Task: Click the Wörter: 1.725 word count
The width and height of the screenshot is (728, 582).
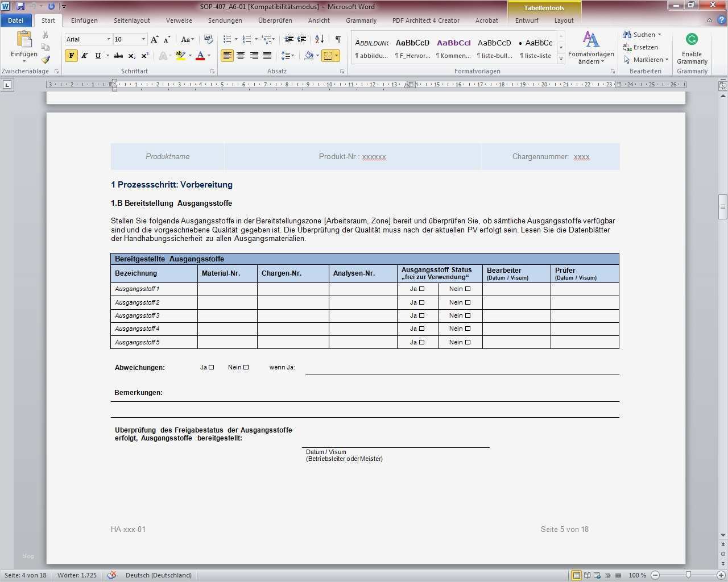Action: [77, 575]
